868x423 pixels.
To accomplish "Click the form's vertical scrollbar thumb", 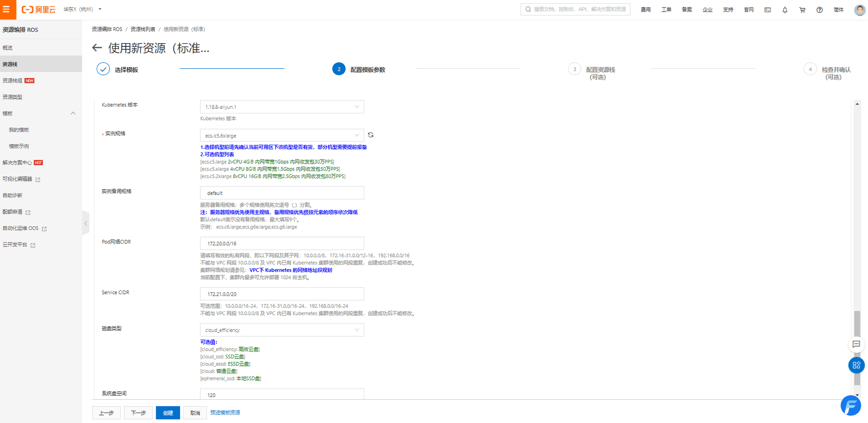I will [x=857, y=348].
